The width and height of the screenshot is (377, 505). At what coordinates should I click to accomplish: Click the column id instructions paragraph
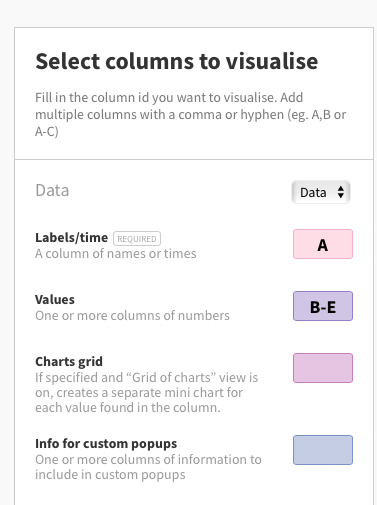[x=191, y=114]
